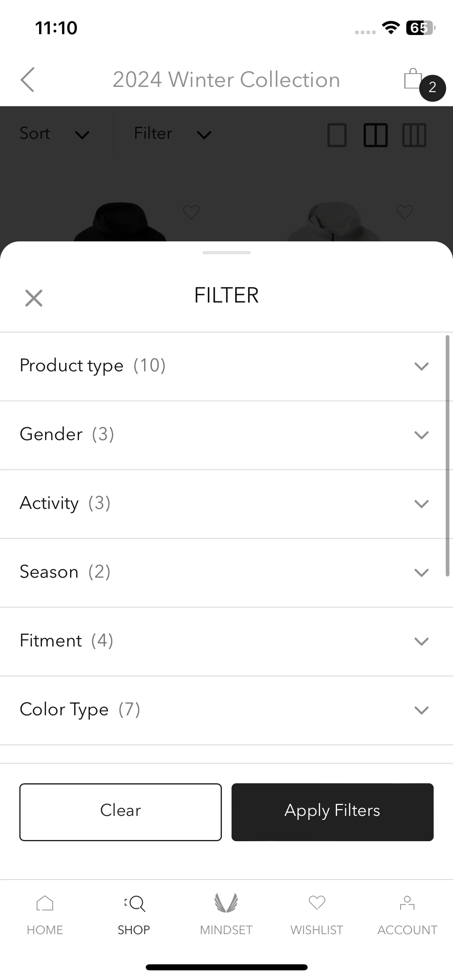Select the three-column grid view icon
This screenshot has width=453, height=980.
tap(414, 135)
